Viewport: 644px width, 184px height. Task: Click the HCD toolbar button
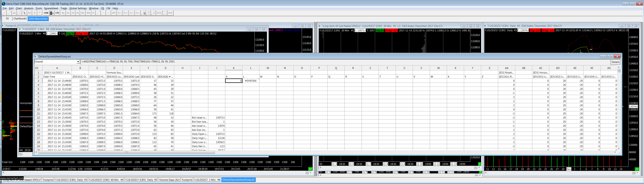(x=170, y=13)
